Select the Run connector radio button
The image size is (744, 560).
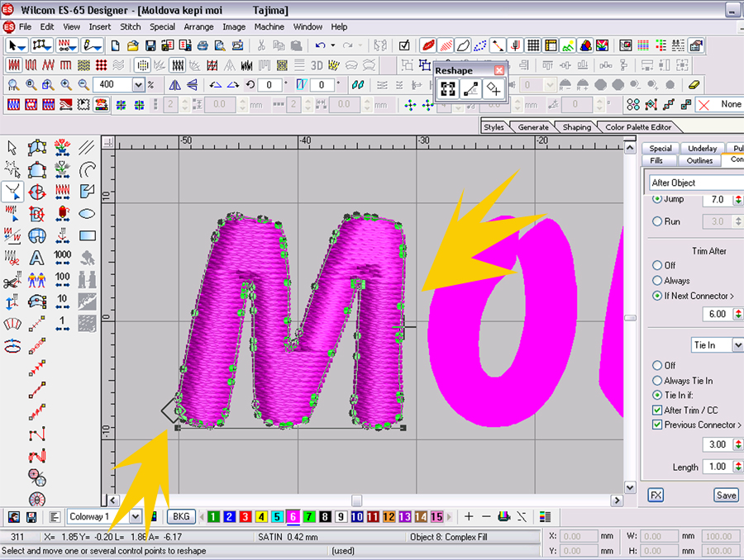point(658,221)
